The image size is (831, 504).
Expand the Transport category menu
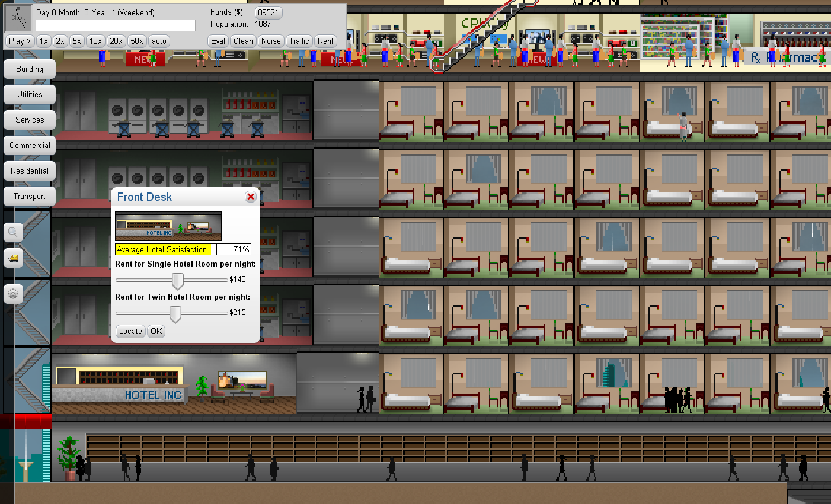point(30,196)
